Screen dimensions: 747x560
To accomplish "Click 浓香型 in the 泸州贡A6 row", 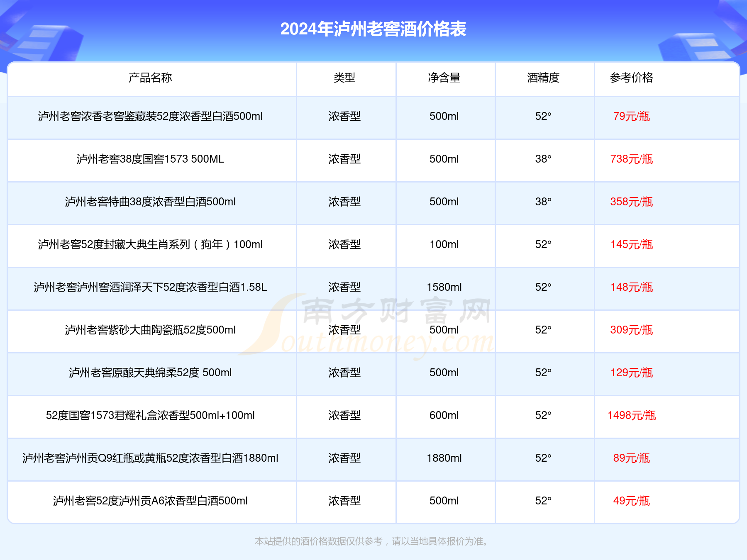I will click(x=344, y=501).
